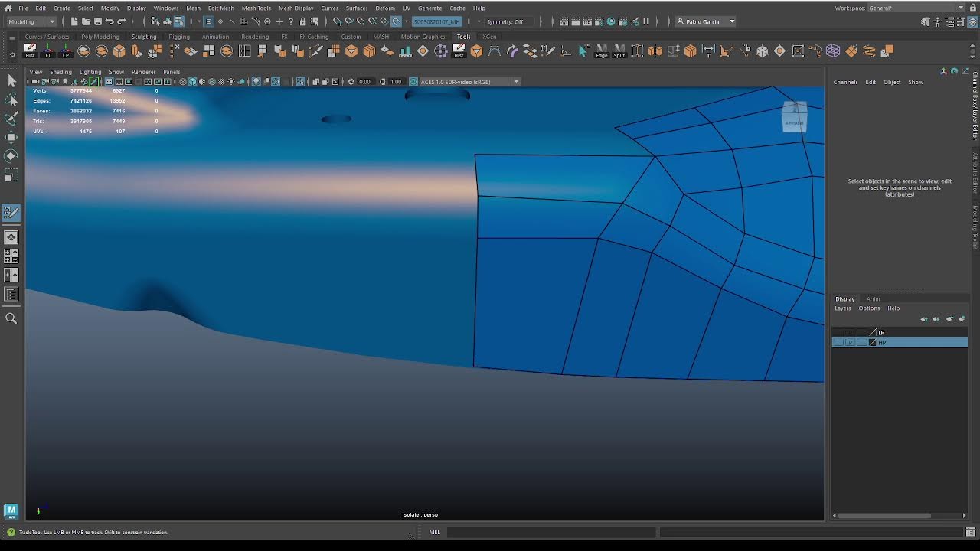
Task: Open the File menu
Action: [x=23, y=8]
